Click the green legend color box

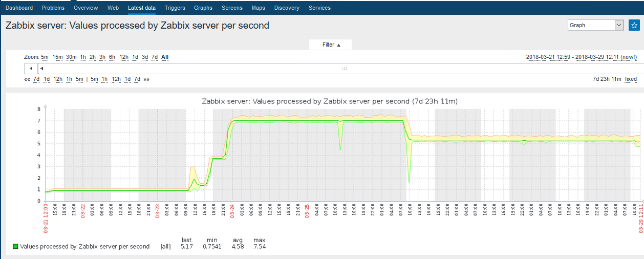pos(16,247)
